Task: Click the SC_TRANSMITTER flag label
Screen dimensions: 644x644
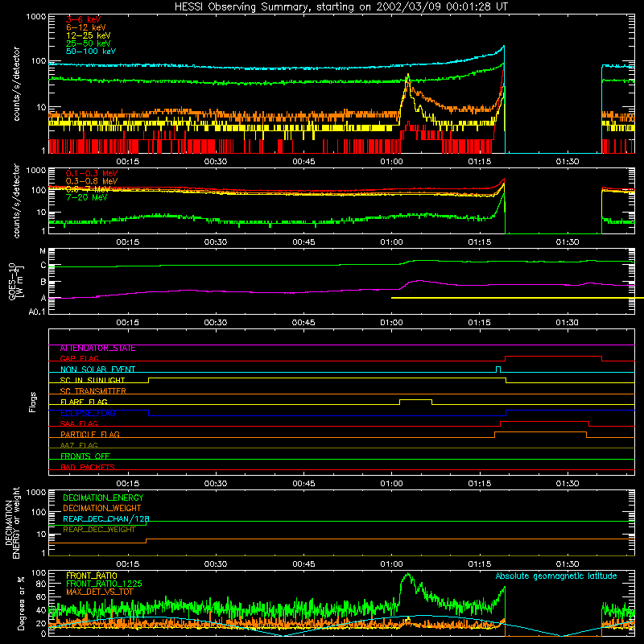Action: tap(93, 391)
